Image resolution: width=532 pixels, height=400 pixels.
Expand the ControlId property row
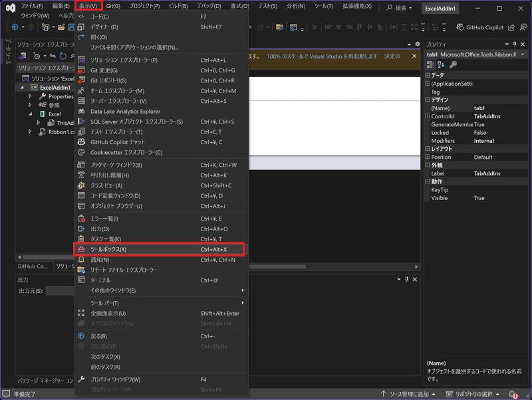(x=428, y=116)
